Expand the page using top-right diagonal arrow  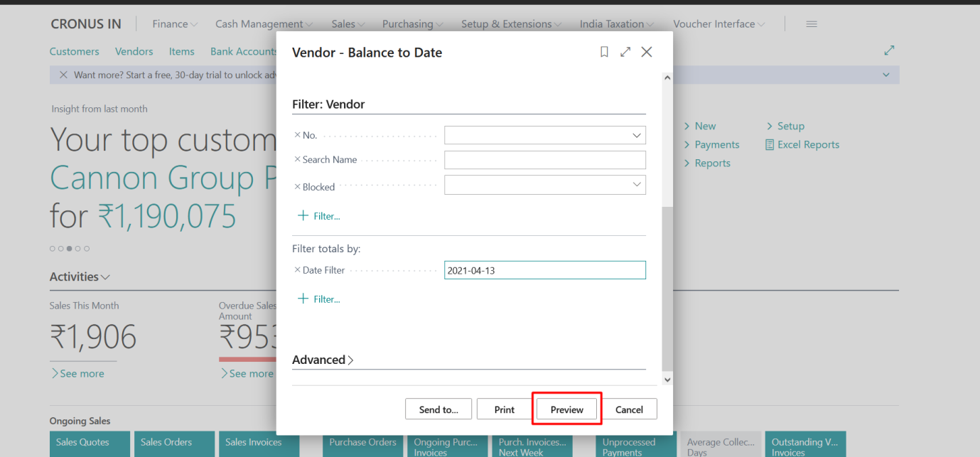click(x=889, y=50)
